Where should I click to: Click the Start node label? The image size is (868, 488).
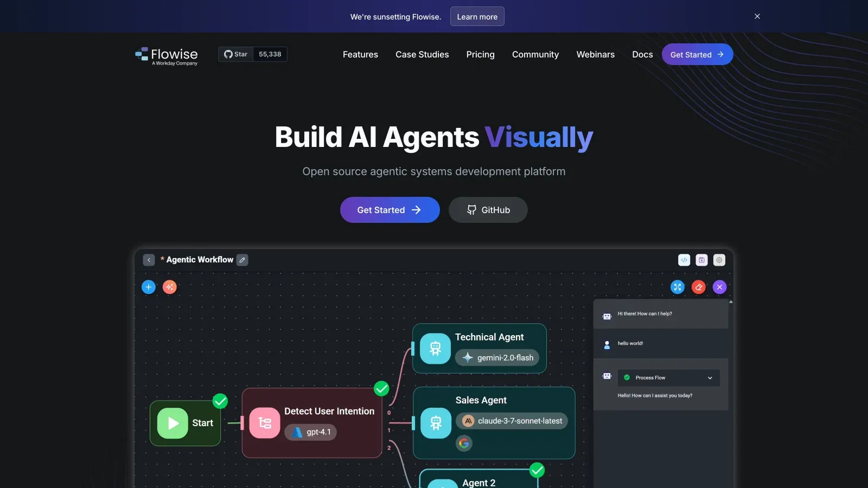point(203,423)
